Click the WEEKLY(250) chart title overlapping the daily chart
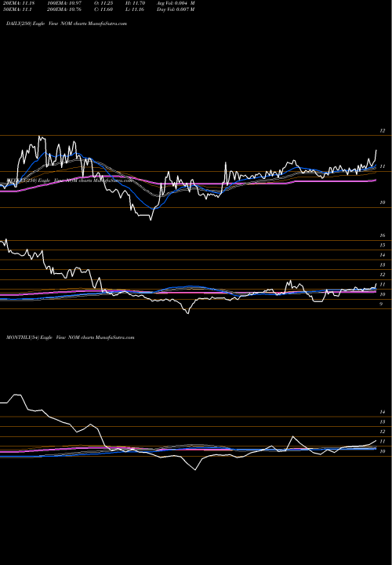 (x=70, y=181)
